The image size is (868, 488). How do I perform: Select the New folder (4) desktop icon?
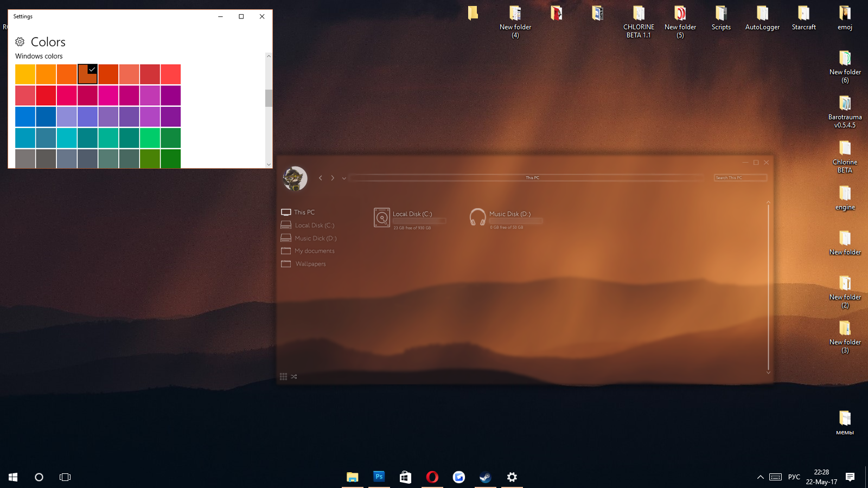515,22
